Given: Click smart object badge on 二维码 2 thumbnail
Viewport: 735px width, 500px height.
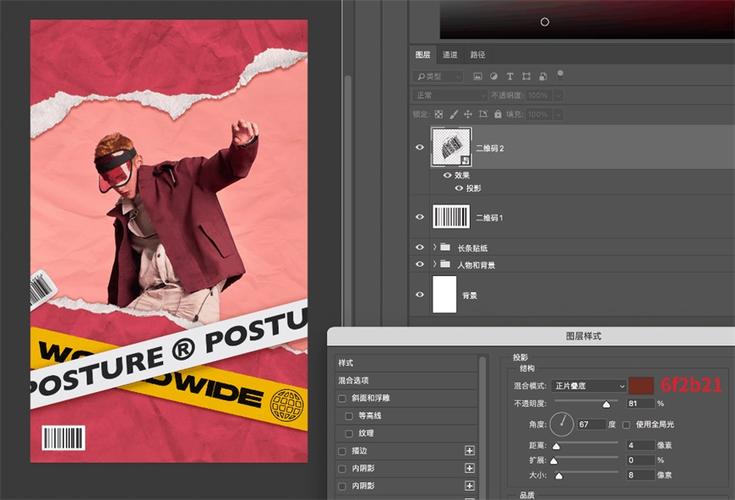Looking at the screenshot, I should click(x=465, y=160).
